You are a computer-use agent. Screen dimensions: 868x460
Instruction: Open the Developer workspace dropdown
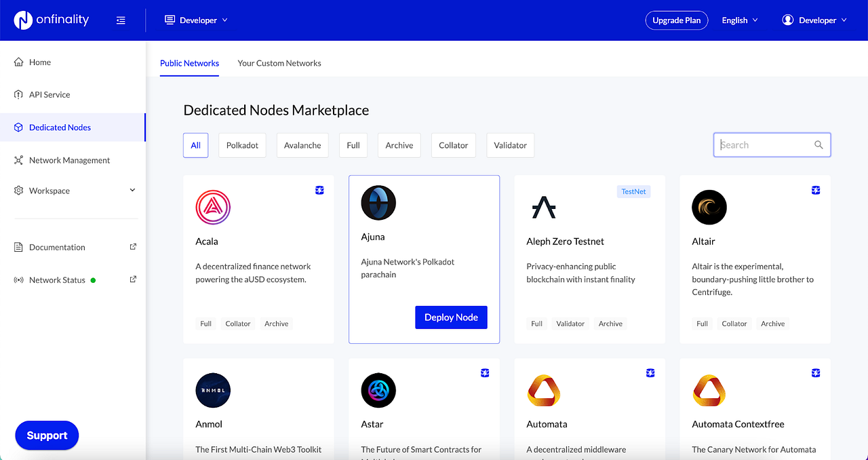(x=197, y=20)
